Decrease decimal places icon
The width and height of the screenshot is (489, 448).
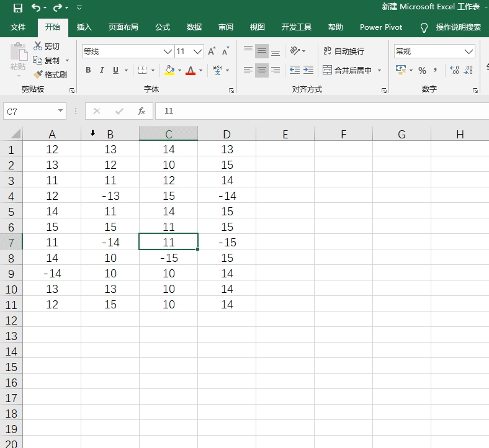(468, 70)
